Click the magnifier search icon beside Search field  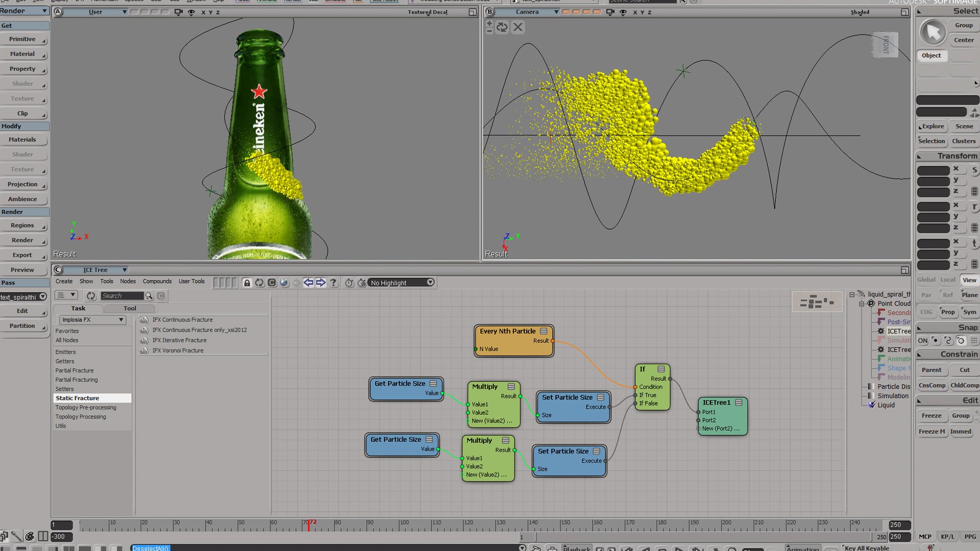(149, 296)
